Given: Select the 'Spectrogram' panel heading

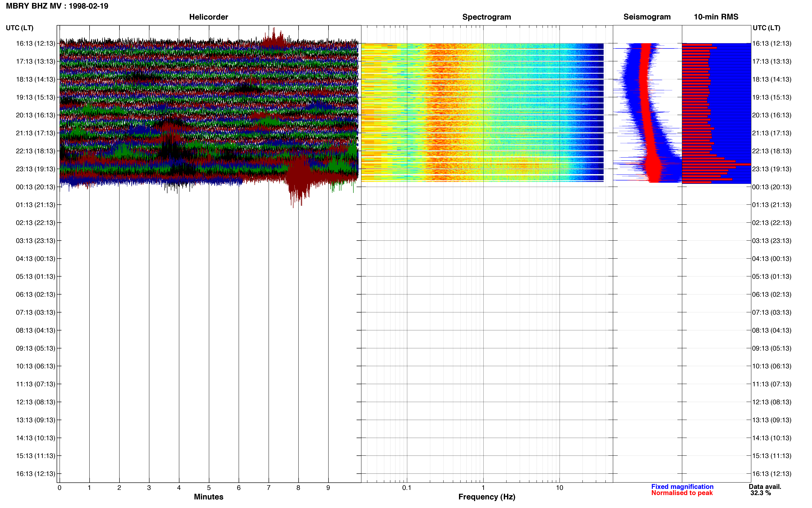Looking at the screenshot, I should coord(487,17).
